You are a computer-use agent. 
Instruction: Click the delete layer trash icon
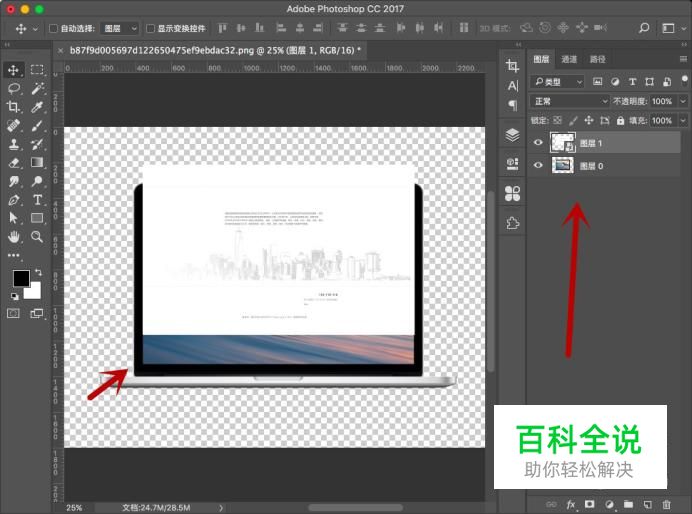(666, 504)
